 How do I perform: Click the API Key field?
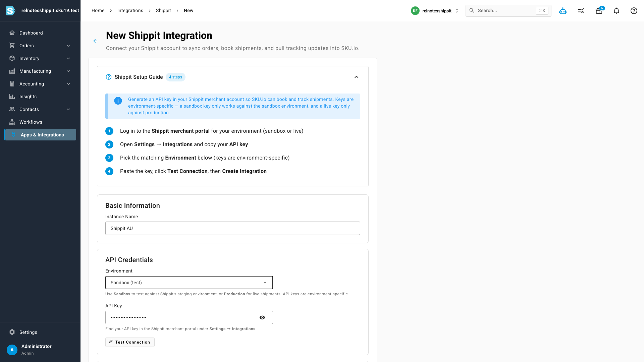[x=189, y=317]
